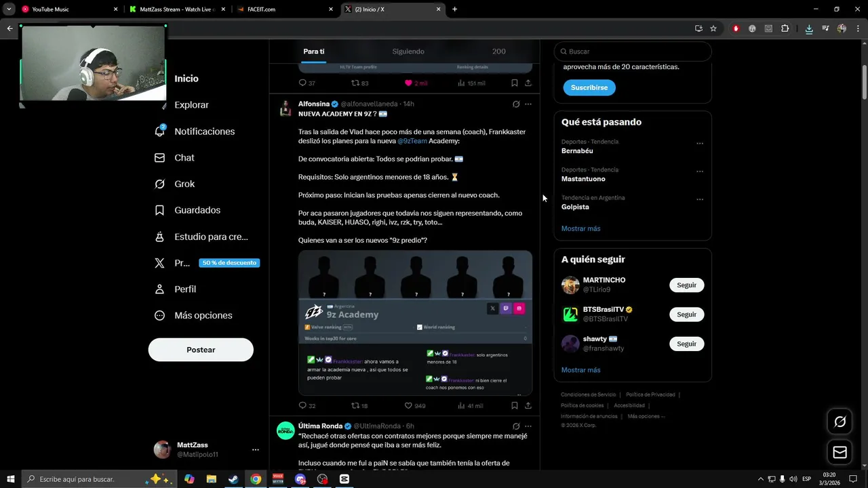868x488 pixels.
Task: Open the 9z Academy post image
Action: coord(415,323)
